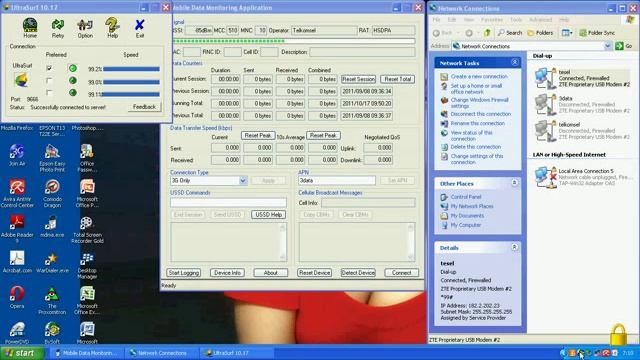The image size is (640, 360).
Task: Open Edit menu in Network Connections
Action: 451,20
